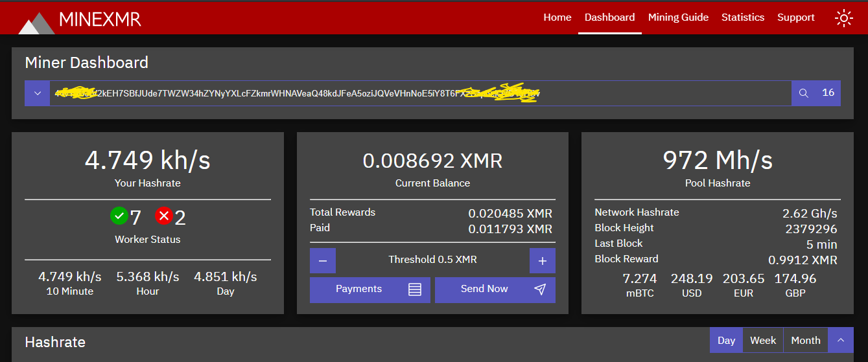Viewport: 868px width, 362px height.
Task: Click the wallet address input field
Action: click(421, 93)
